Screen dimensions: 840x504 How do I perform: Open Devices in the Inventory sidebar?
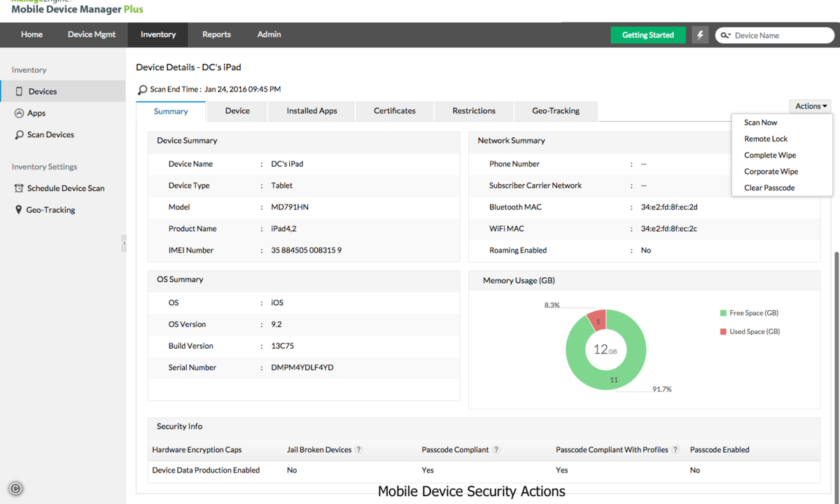pyautogui.click(x=63, y=92)
